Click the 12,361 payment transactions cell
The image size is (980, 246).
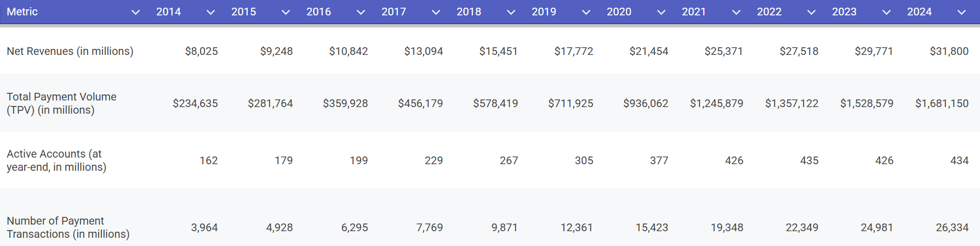coord(577,227)
